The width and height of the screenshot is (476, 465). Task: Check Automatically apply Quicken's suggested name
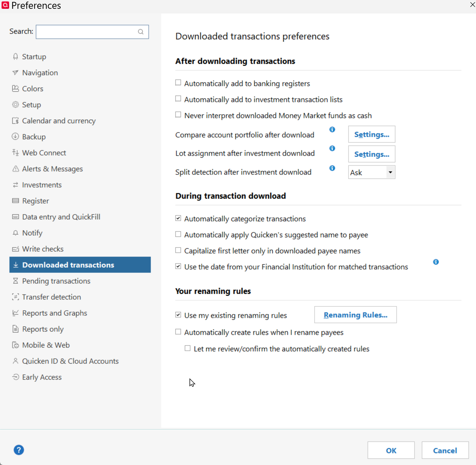pos(178,234)
